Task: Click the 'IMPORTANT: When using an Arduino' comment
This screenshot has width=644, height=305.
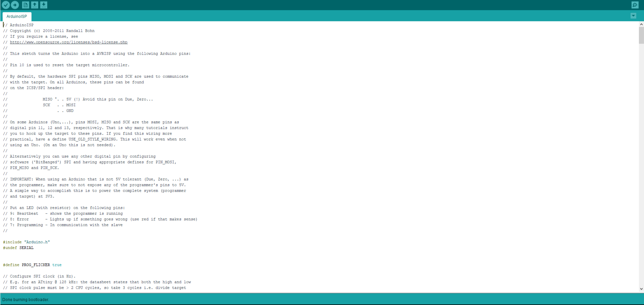Action: pos(96,179)
